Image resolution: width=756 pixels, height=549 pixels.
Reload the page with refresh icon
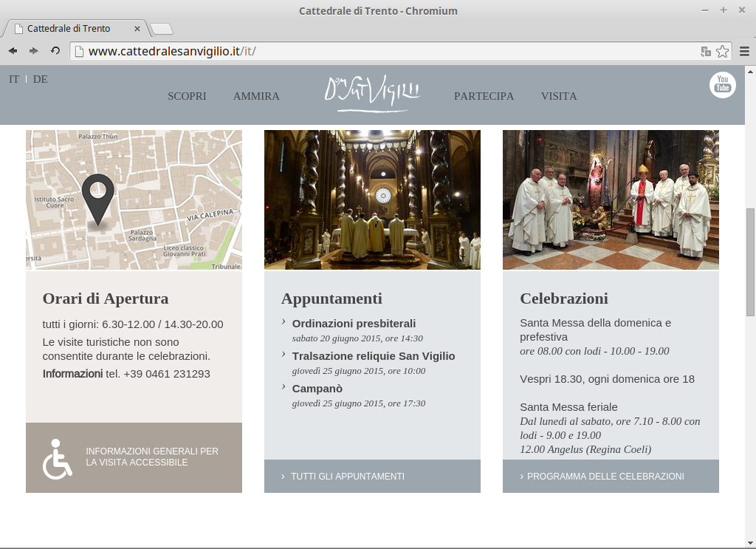pyautogui.click(x=55, y=51)
